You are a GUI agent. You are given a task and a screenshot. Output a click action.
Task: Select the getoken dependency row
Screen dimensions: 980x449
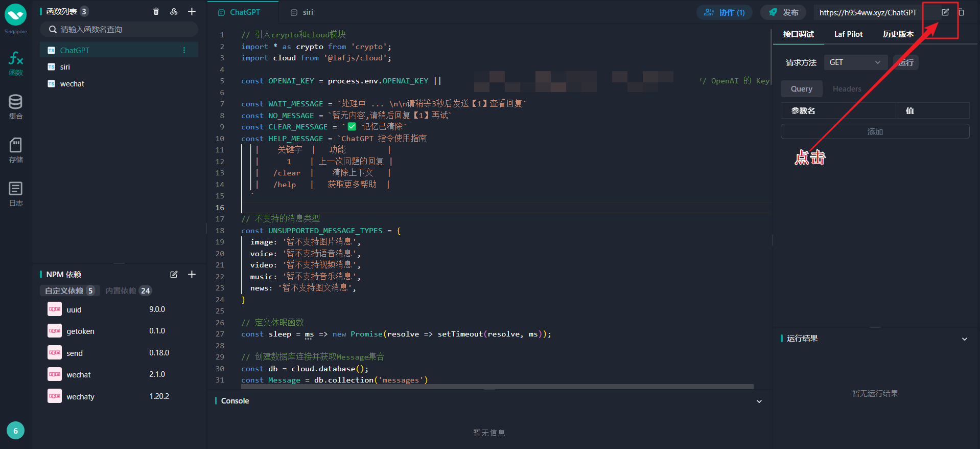pyautogui.click(x=119, y=331)
